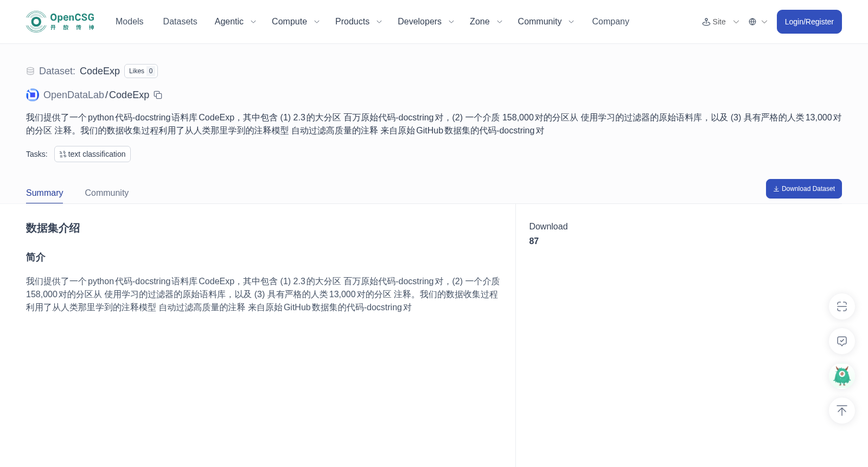Viewport: 868px width, 467px height.
Task: Open the green mascot assistant
Action: (x=842, y=376)
